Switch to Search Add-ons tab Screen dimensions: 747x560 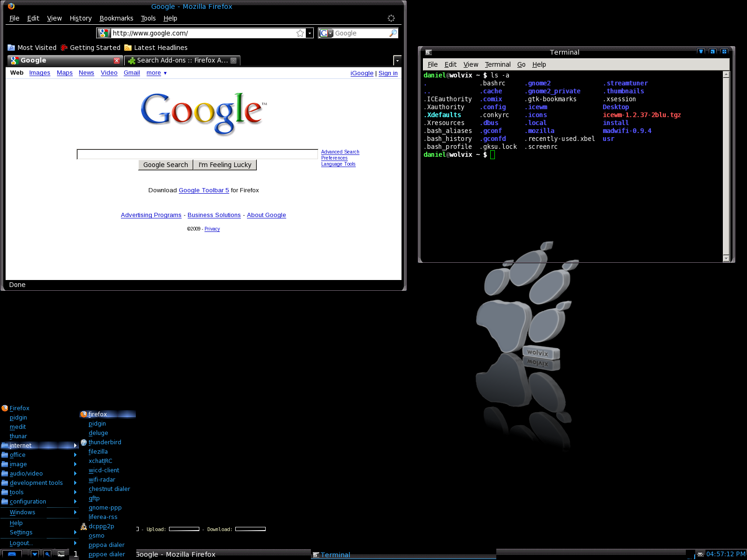183,61
